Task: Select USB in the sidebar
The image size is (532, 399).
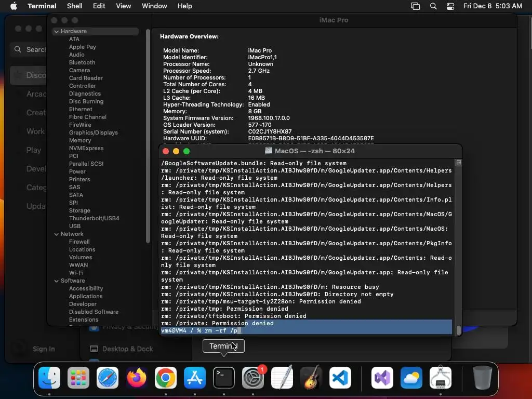Action: [x=75, y=227]
